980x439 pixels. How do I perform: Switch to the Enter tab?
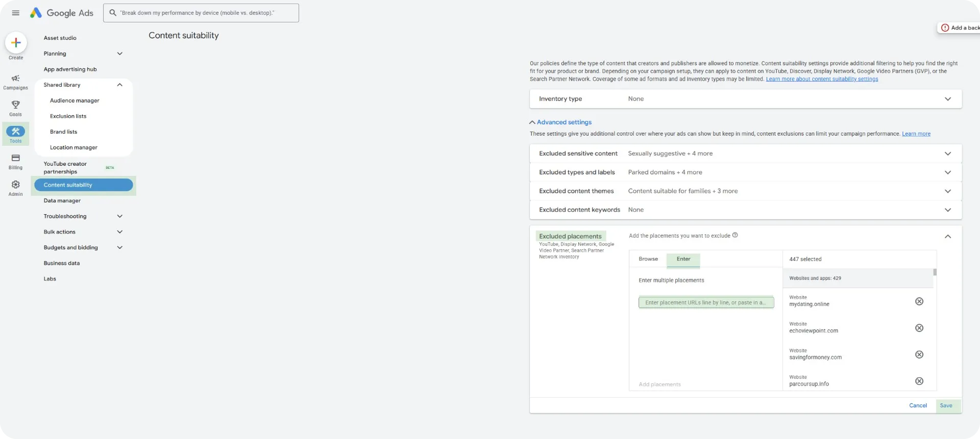coord(683,259)
